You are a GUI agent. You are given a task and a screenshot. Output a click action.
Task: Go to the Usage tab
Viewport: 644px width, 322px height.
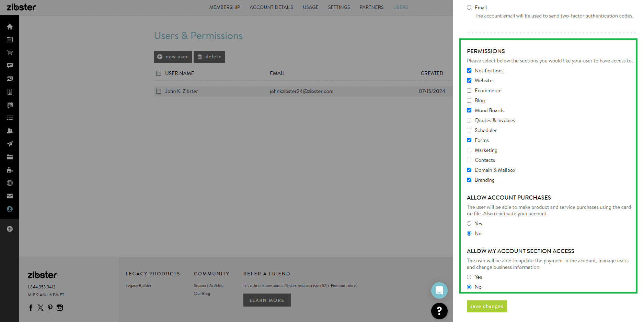click(311, 7)
